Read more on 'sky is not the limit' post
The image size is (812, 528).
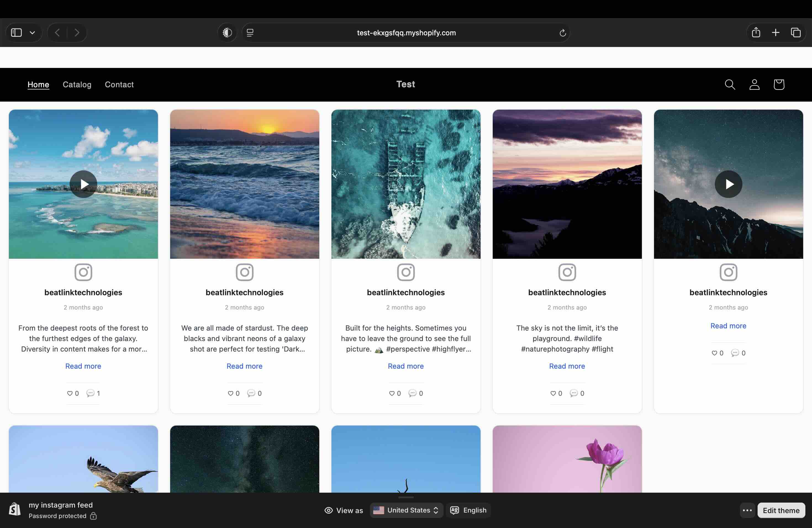pos(567,366)
